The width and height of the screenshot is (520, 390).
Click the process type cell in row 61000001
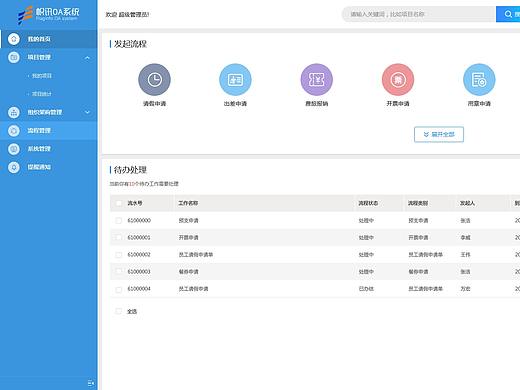[418, 237]
